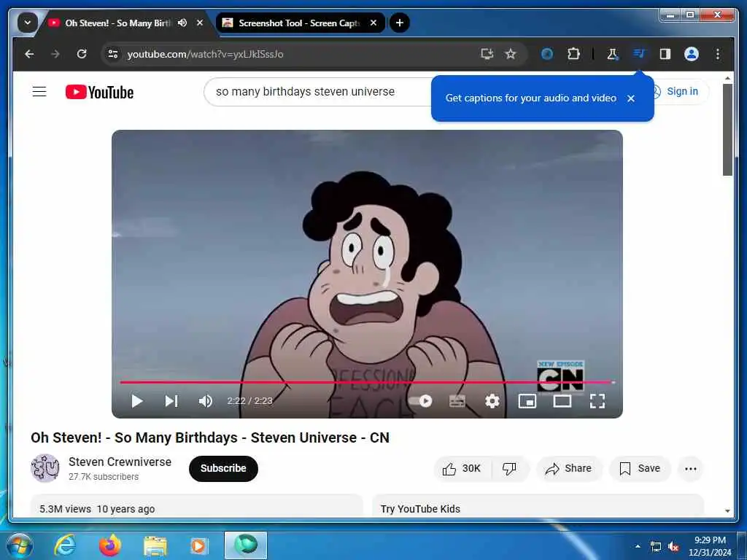Open taskbar clock and date
This screenshot has height=560, width=747.
[x=710, y=546]
